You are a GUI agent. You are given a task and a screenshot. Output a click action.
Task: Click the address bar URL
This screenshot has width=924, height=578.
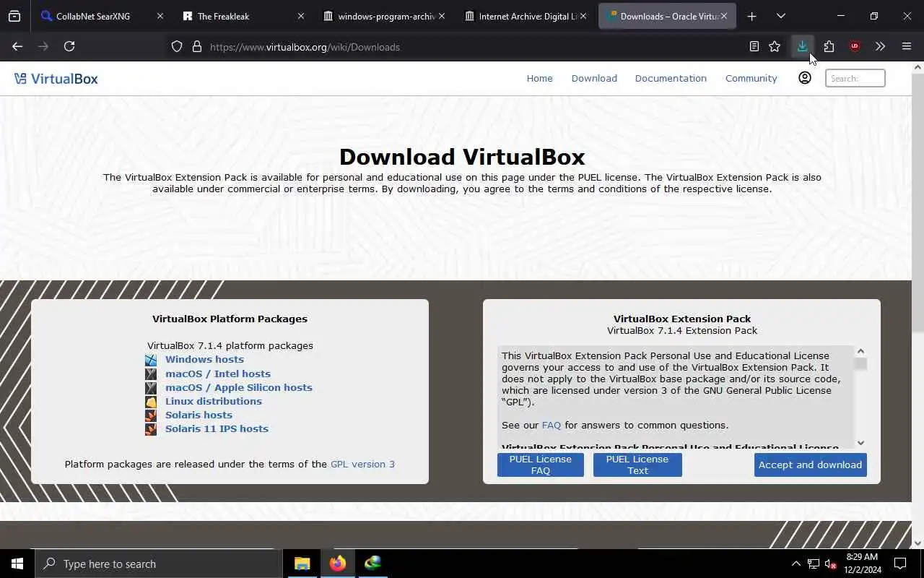point(305,47)
